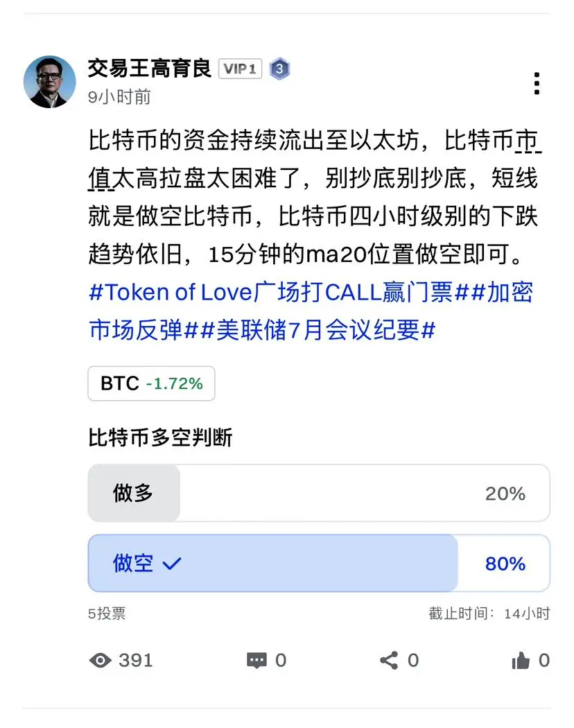Screen dimensions: 574x728
Task: Tap the eye views icon
Action: click(x=101, y=660)
